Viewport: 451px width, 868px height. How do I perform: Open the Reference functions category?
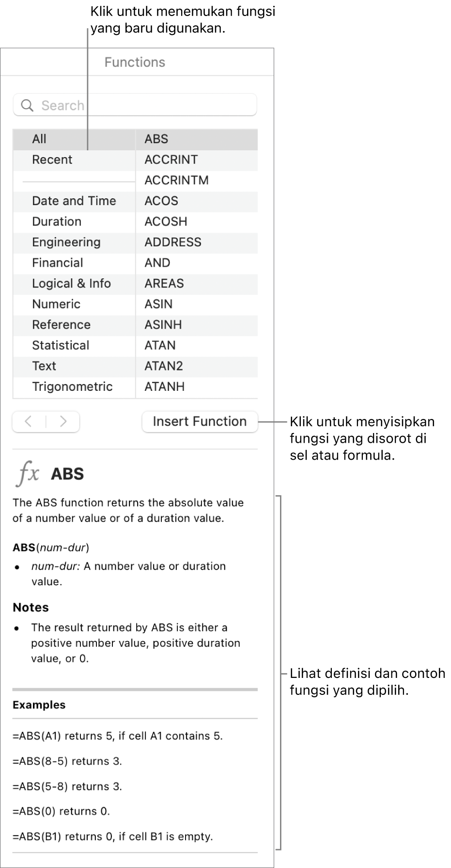point(61,325)
